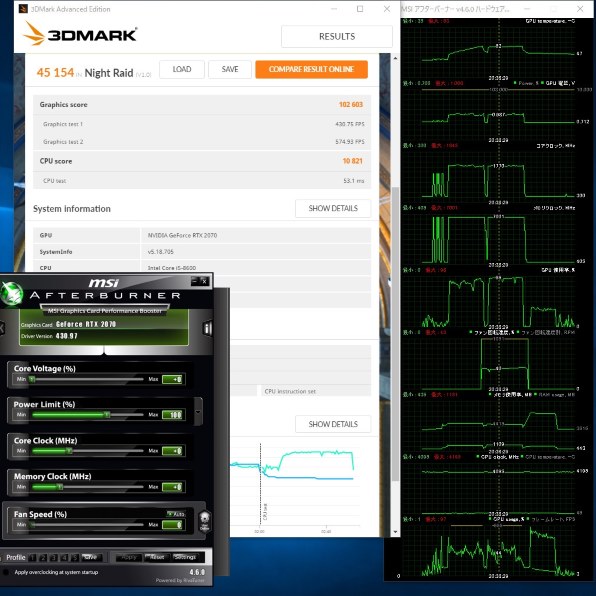Click the memory clock graph in monitor window
596x596 pixels.
pos(498,238)
